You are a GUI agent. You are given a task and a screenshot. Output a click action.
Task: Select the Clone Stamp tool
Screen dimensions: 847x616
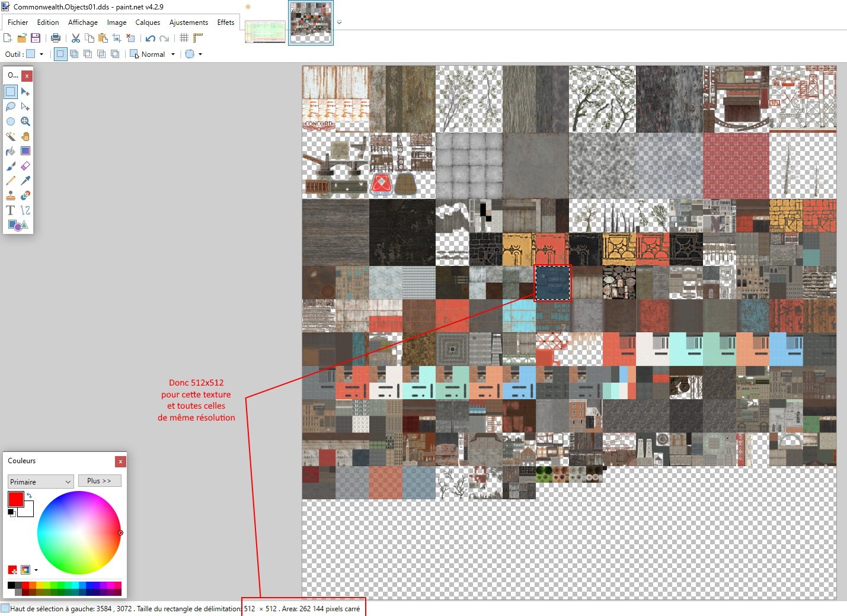pyautogui.click(x=11, y=195)
